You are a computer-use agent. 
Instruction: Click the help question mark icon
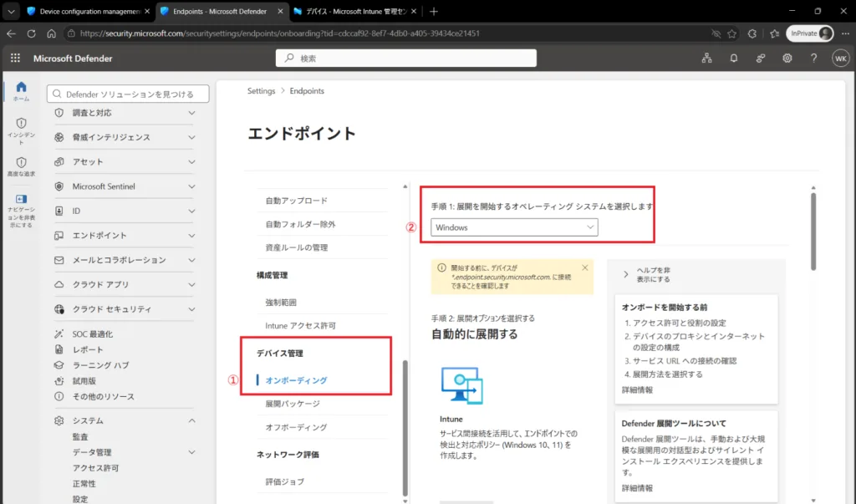click(813, 58)
